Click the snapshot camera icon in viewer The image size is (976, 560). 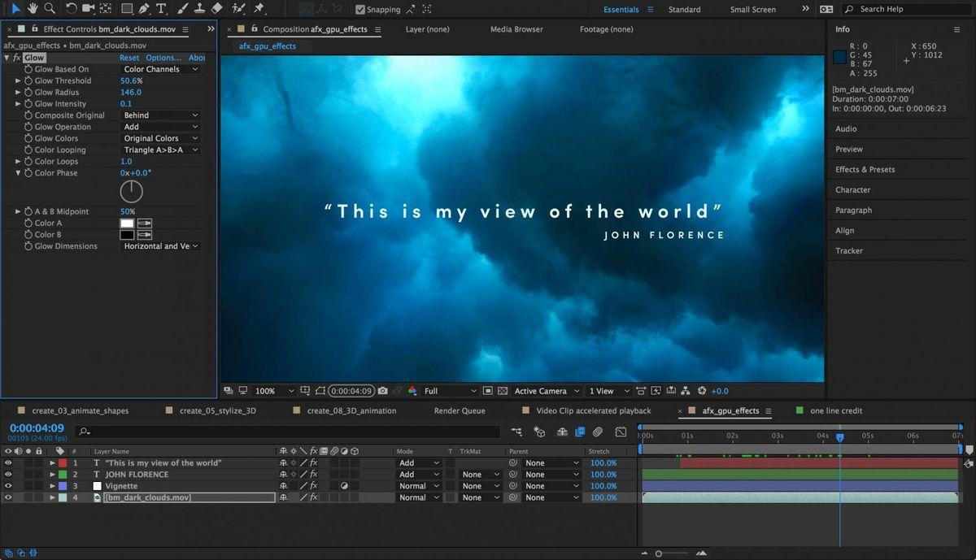383,391
